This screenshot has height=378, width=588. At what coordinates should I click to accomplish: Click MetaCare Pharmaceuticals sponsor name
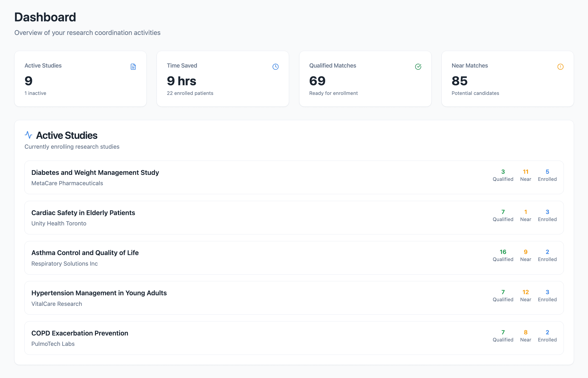[67, 183]
